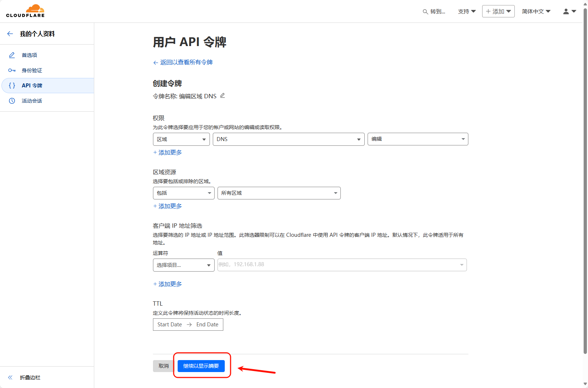The width and height of the screenshot is (588, 388).
Task: Click the 活动会话 clock icon in sidebar
Action: pyautogui.click(x=12, y=101)
